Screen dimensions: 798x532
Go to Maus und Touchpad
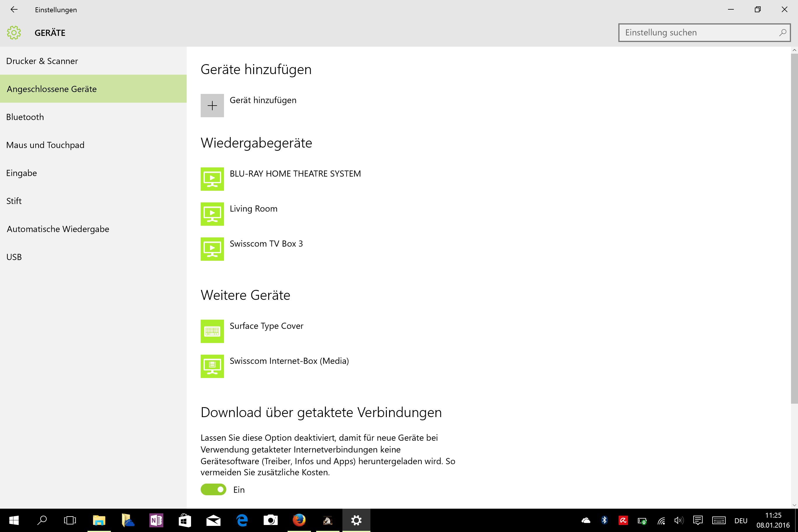pyautogui.click(x=93, y=145)
